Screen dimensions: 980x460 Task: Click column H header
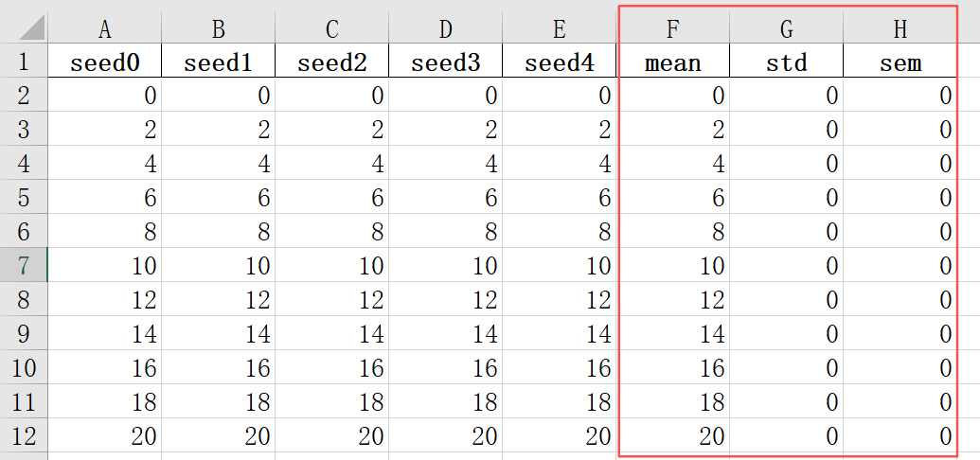[x=900, y=29]
